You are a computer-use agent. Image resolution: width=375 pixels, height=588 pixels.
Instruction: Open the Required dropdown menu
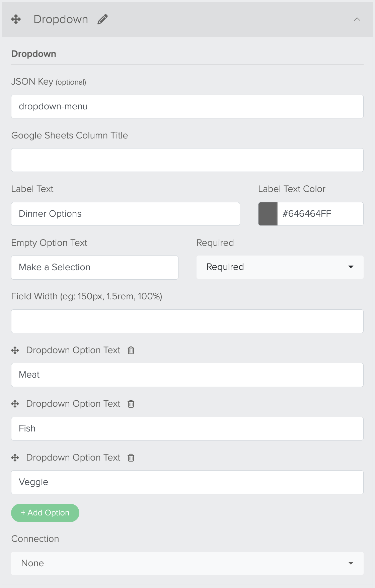[x=280, y=267]
